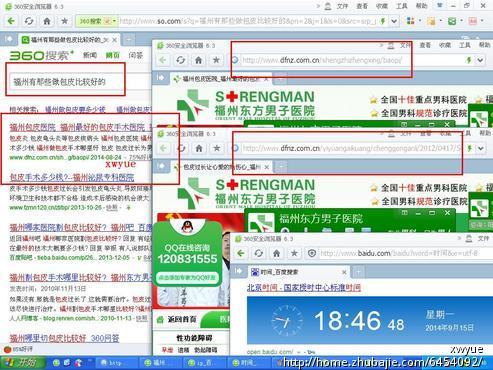493x370 pixels.
Task: Click back arrow in the main 360 browser toolbar
Action: [x=11, y=21]
